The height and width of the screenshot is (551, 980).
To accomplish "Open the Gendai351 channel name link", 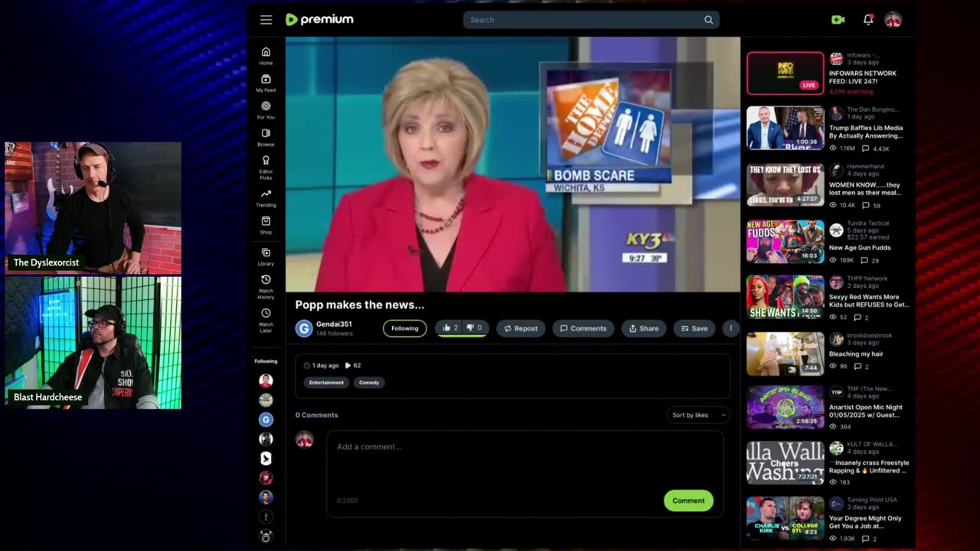I will click(335, 324).
